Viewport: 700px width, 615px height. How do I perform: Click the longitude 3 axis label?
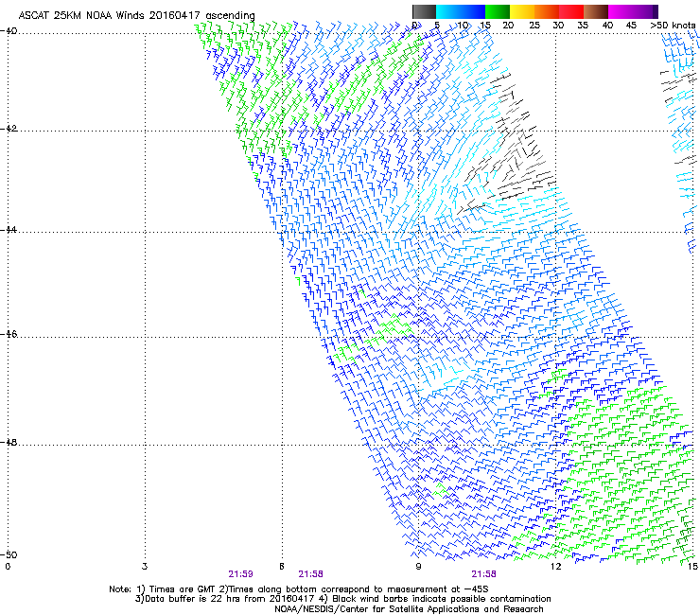click(x=145, y=567)
